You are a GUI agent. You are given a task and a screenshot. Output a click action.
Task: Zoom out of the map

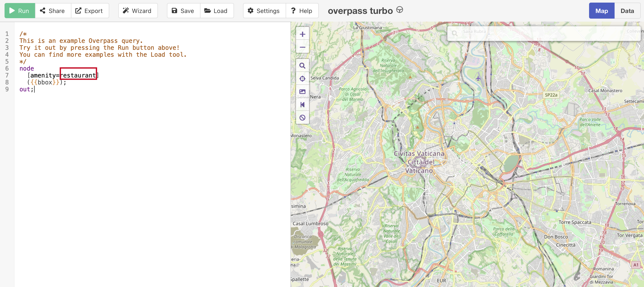pyautogui.click(x=302, y=47)
